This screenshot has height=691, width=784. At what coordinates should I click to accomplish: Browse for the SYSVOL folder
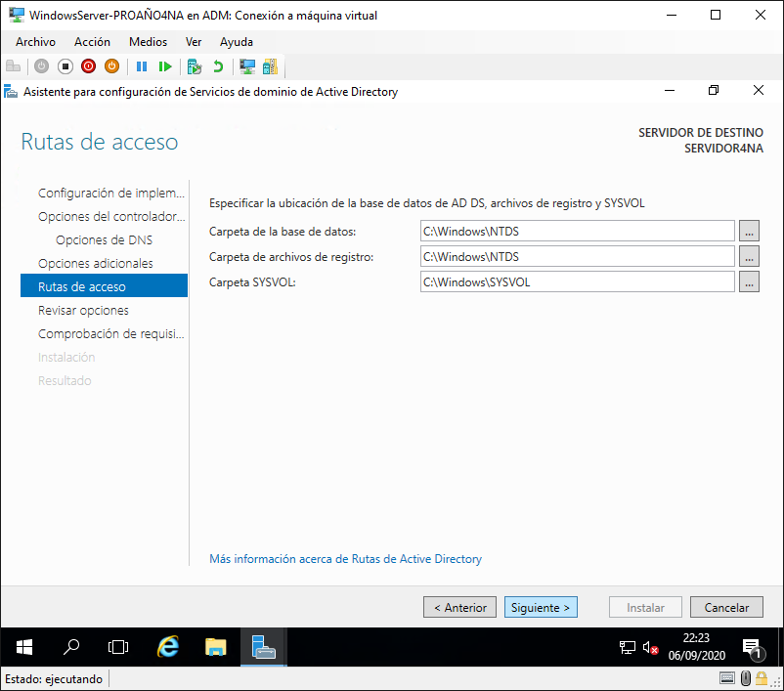click(749, 282)
